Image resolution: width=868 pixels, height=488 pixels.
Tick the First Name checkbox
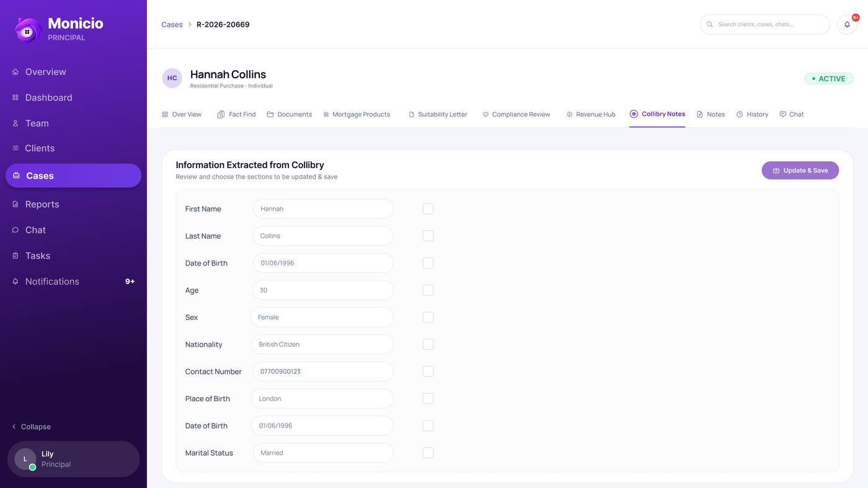point(428,209)
